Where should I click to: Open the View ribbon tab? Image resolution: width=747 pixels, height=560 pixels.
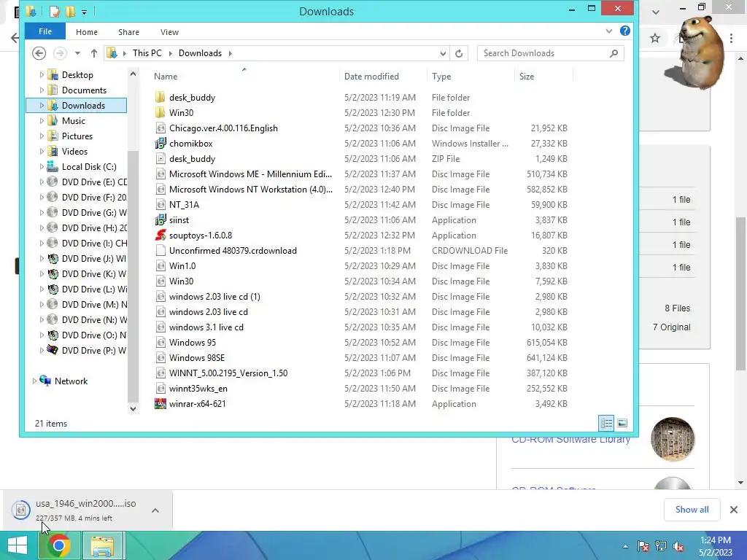point(169,32)
